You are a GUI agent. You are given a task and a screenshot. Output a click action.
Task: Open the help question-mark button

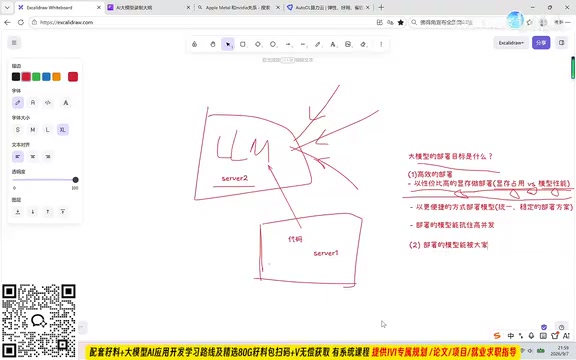[x=561, y=327]
